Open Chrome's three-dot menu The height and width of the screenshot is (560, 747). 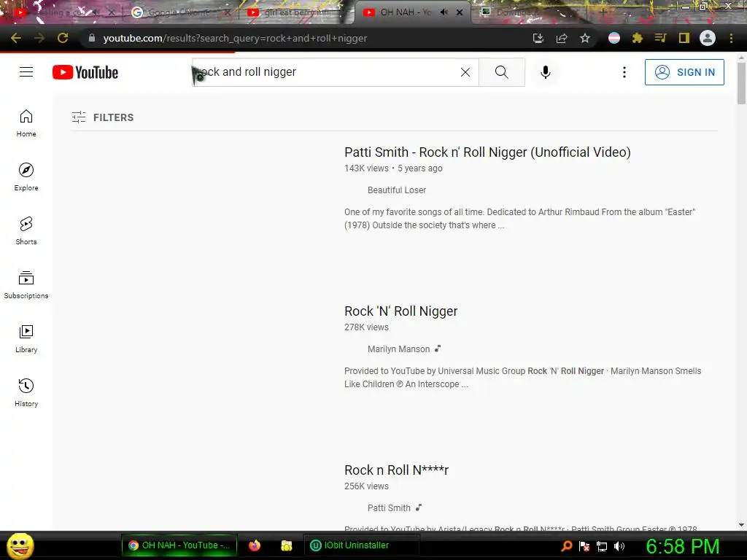[x=731, y=38]
